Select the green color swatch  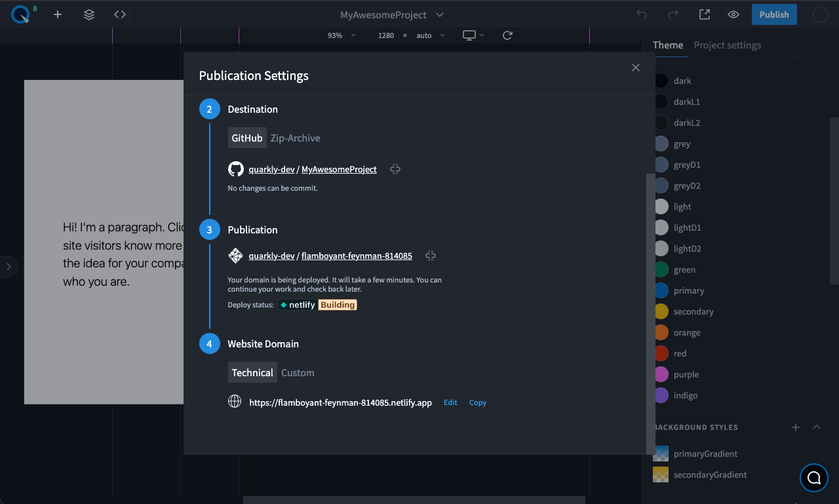coord(661,269)
